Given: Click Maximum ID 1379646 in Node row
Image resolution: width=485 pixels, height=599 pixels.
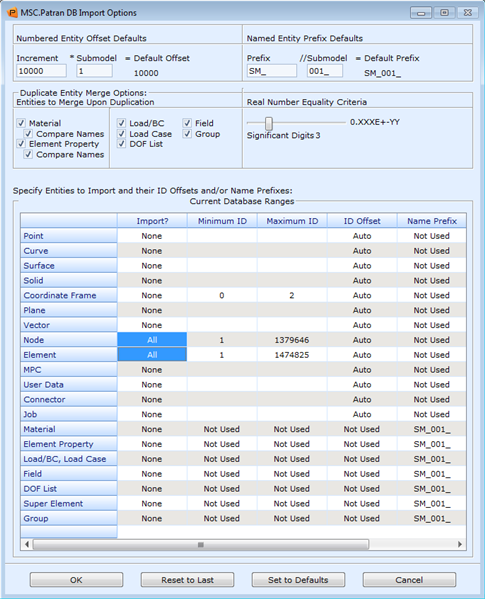Looking at the screenshot, I should coord(292,340).
